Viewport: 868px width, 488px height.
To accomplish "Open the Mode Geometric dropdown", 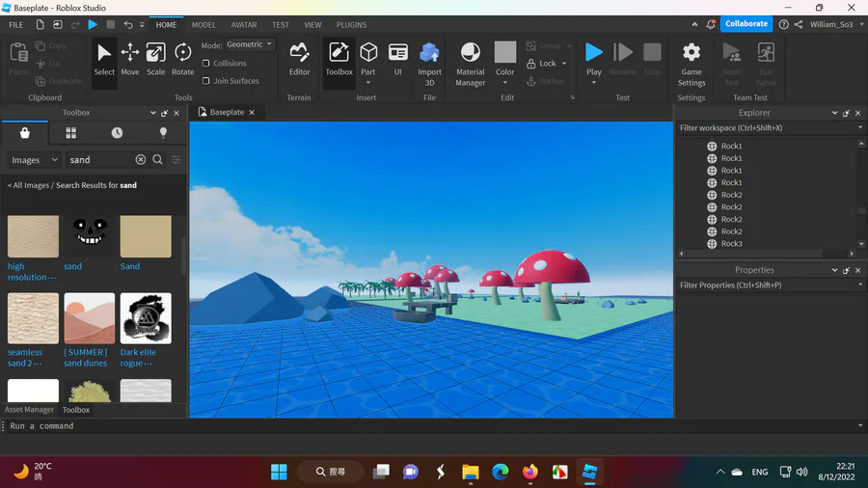I will pyautogui.click(x=249, y=44).
